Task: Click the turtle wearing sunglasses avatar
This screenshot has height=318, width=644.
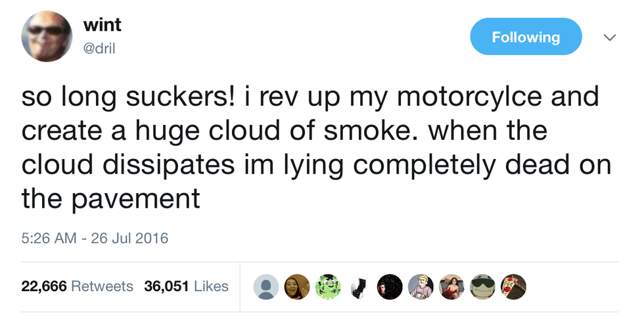Action: click(x=482, y=286)
